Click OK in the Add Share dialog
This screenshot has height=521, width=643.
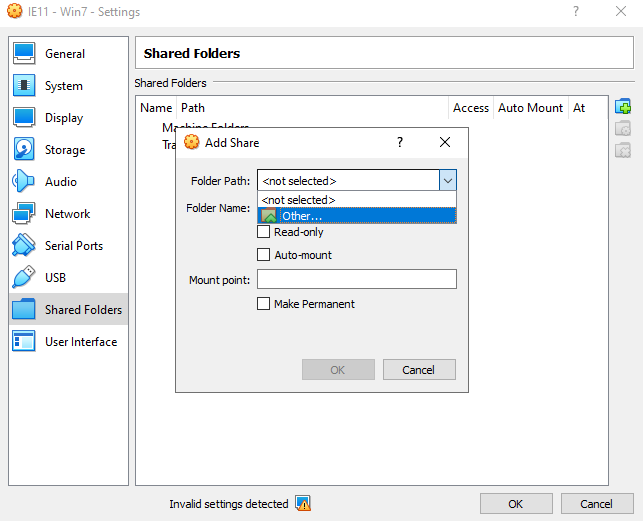(x=338, y=370)
